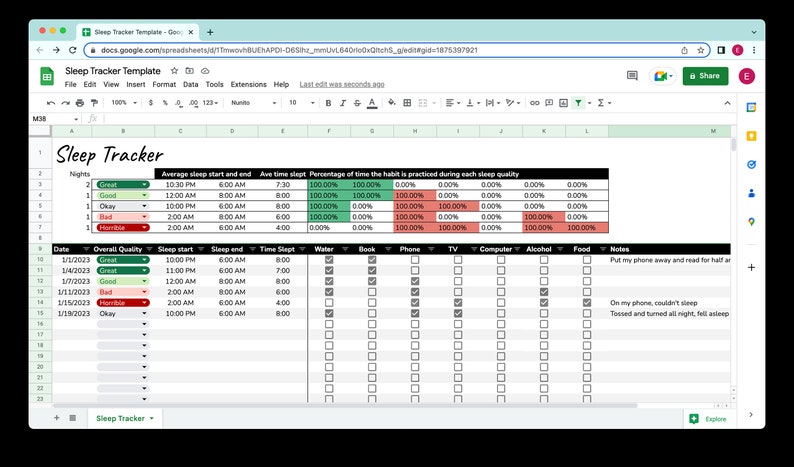Viewport: 794px width, 467px height.
Task: Open Google Sheets home logo
Action: coord(47,76)
